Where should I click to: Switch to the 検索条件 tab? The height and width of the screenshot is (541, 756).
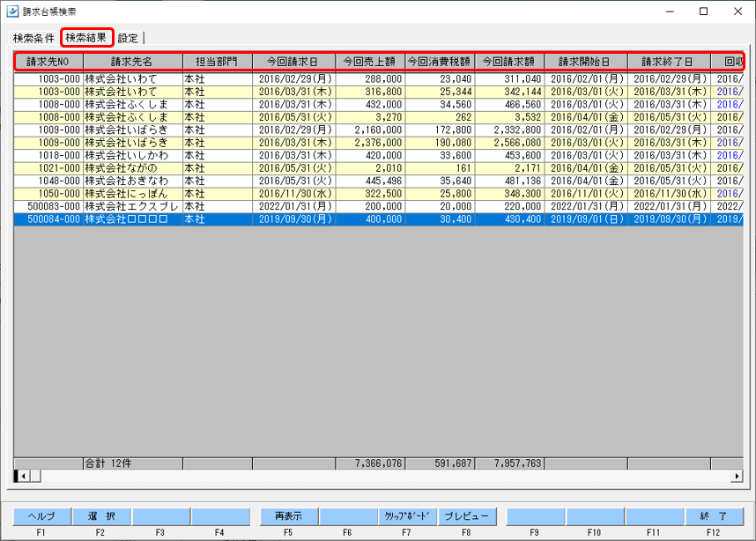pyautogui.click(x=33, y=38)
